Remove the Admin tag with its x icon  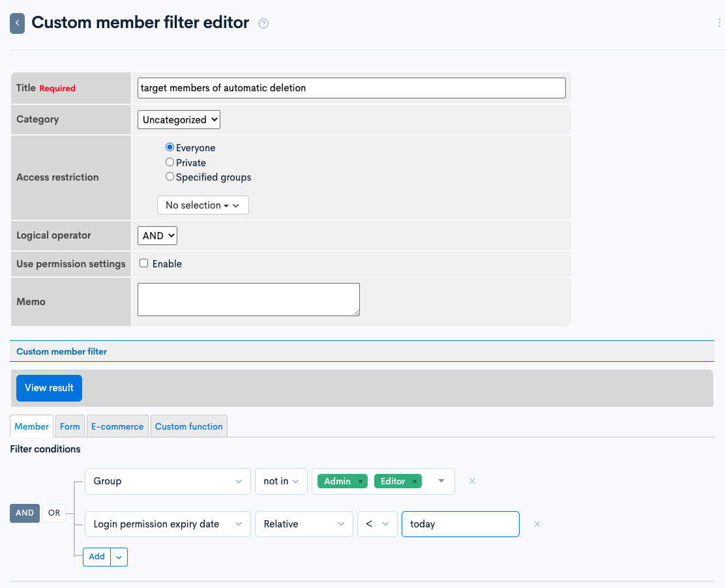coord(360,481)
